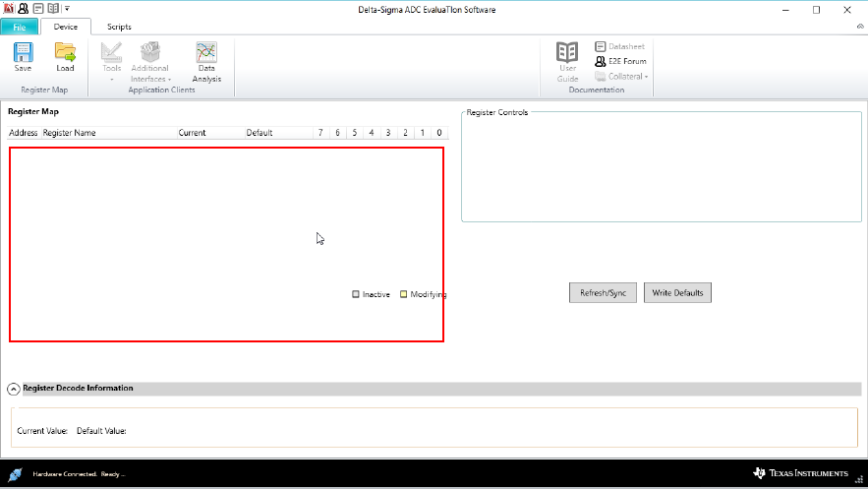
Task: Minimize the Delta-Sigma ADC Evaluation window
Action: 785,10
